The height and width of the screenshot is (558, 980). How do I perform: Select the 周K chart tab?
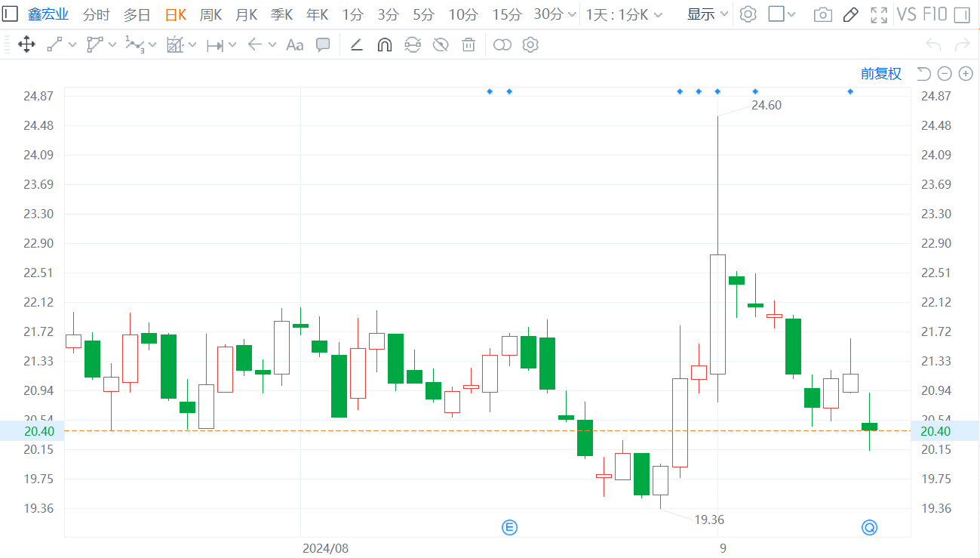(210, 14)
